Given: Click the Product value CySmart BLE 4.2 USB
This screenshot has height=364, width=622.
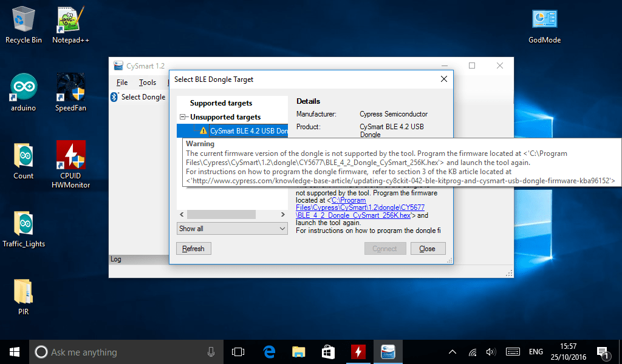Looking at the screenshot, I should click(392, 130).
